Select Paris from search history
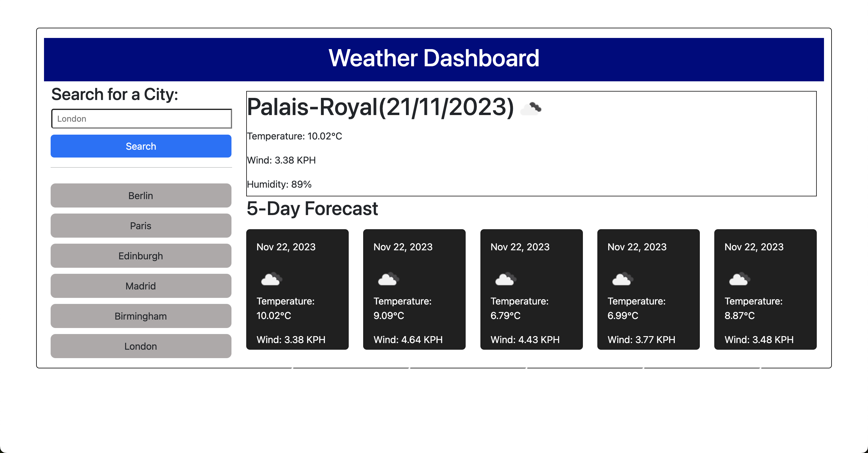 click(x=141, y=225)
